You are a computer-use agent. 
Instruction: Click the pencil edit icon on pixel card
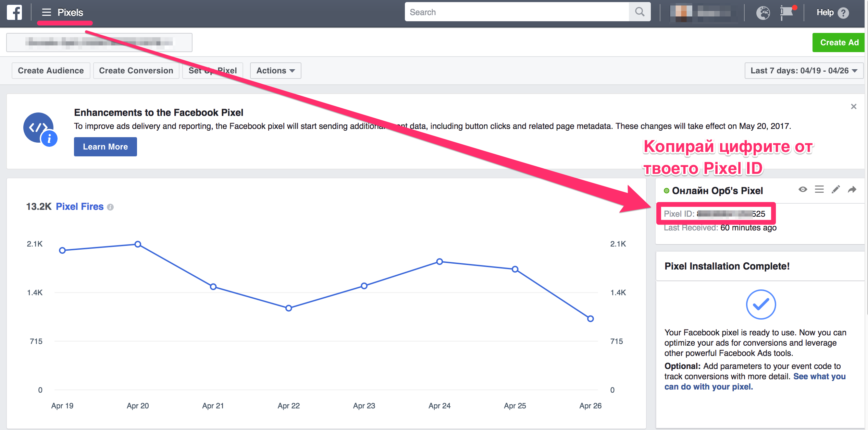836,189
